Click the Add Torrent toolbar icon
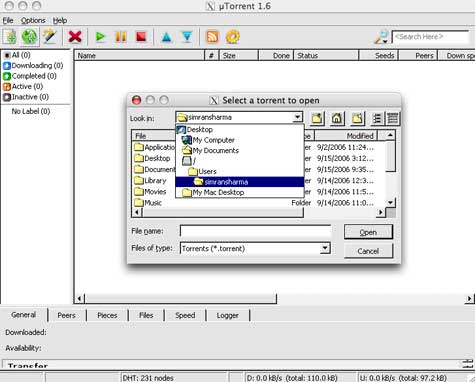The height and width of the screenshot is (382, 475). point(10,37)
